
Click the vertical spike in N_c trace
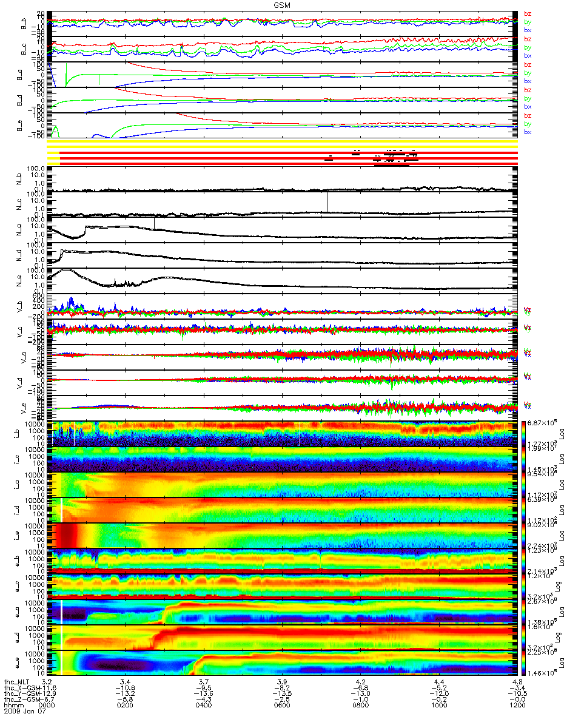tap(327, 201)
